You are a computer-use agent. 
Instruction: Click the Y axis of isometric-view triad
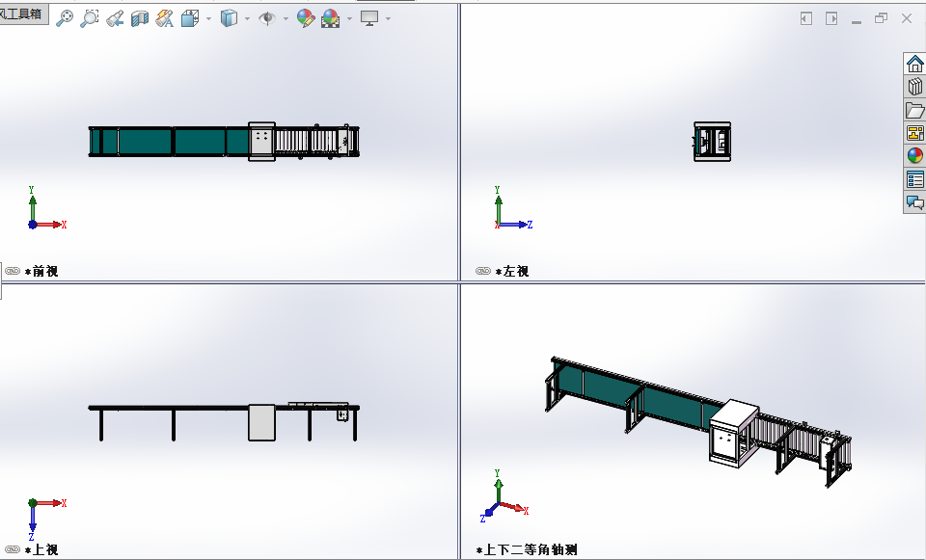click(498, 487)
